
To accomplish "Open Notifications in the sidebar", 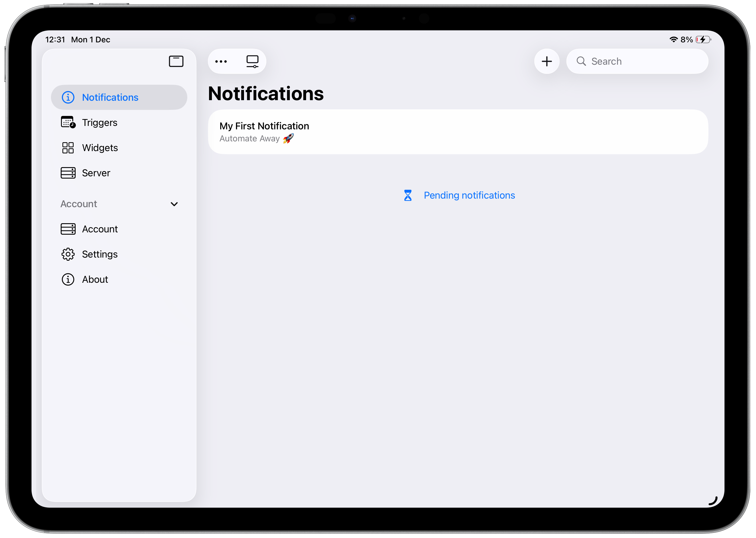I will (x=119, y=97).
